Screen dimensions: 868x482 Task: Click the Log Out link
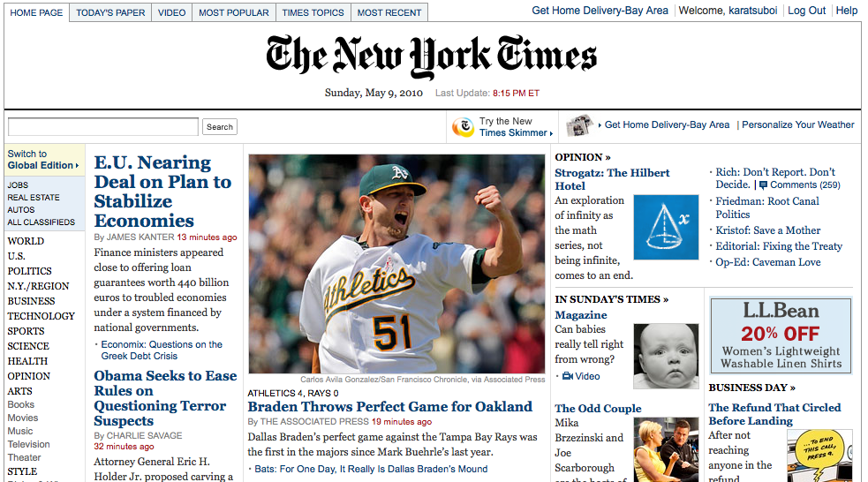(806, 11)
